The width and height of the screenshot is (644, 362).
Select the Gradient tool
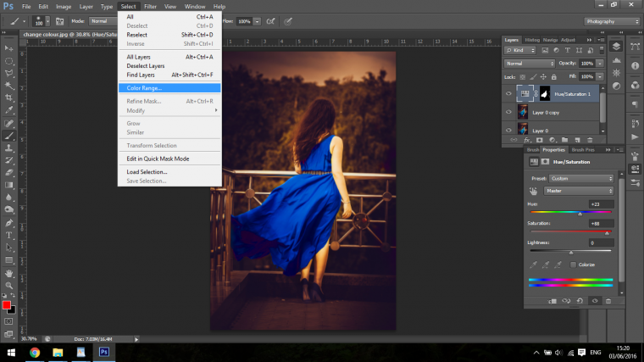[x=8, y=185]
